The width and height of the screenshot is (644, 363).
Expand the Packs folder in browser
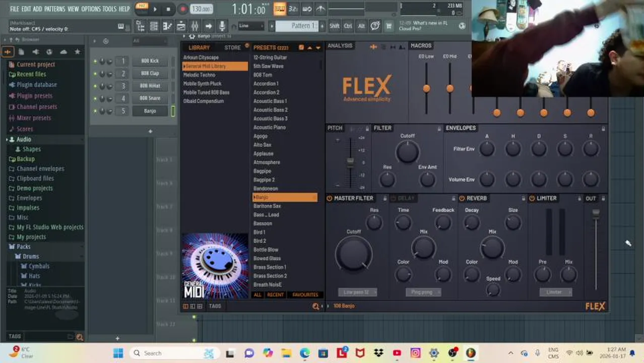(x=24, y=247)
